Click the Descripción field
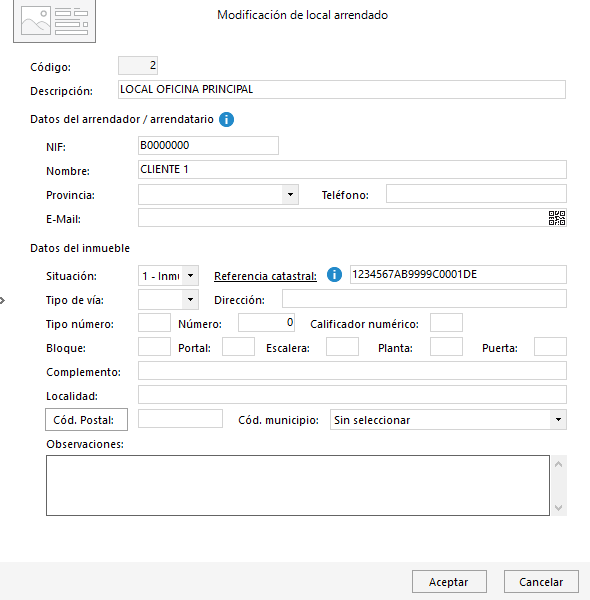Screen dimensions: 590x600 click(x=342, y=90)
